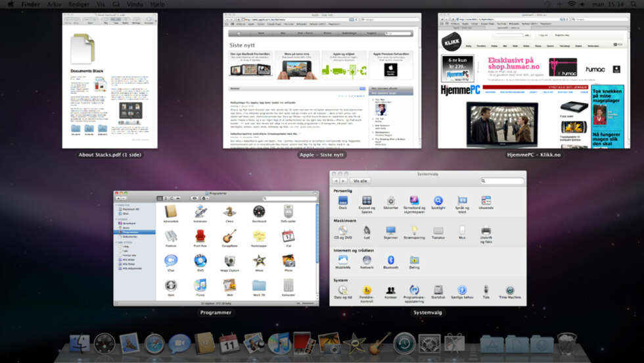This screenshot has height=363, width=644.
Task: Select Front Row in the Programmer window
Action: [200, 239]
